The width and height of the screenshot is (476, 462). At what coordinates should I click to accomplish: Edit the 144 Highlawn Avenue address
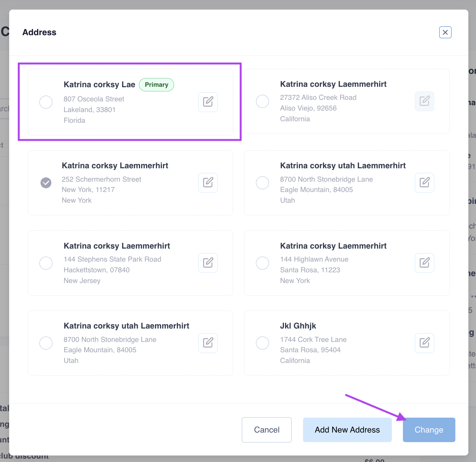tap(424, 263)
